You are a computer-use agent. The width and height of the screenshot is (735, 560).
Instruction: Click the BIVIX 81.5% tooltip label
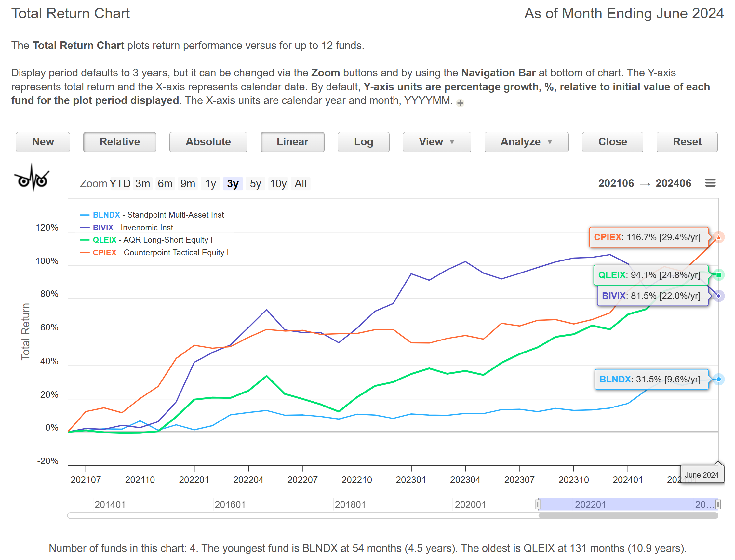[x=653, y=296]
